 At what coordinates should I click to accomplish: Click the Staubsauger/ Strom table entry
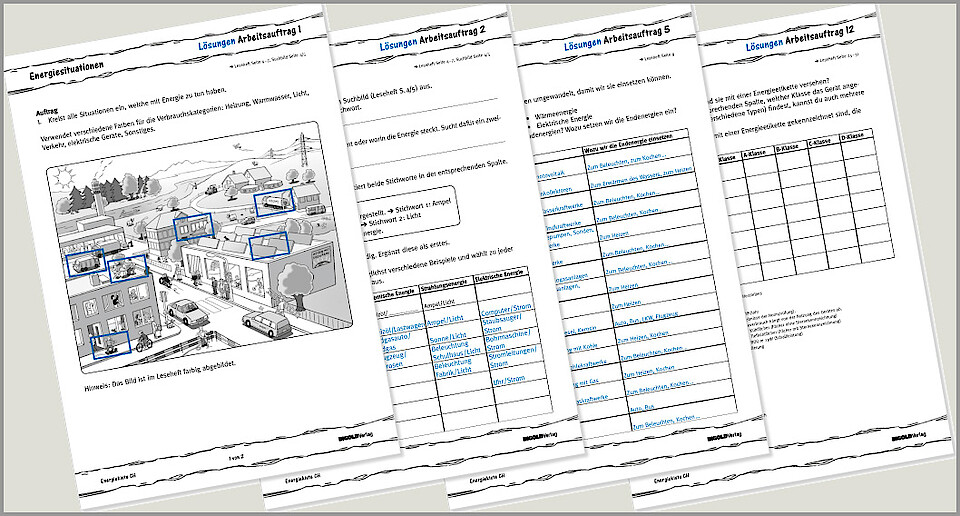click(502, 323)
